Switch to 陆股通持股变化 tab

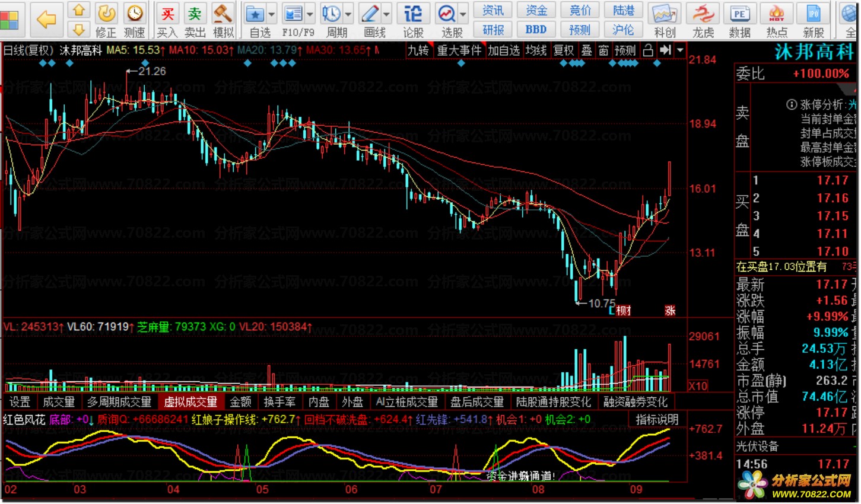click(554, 402)
